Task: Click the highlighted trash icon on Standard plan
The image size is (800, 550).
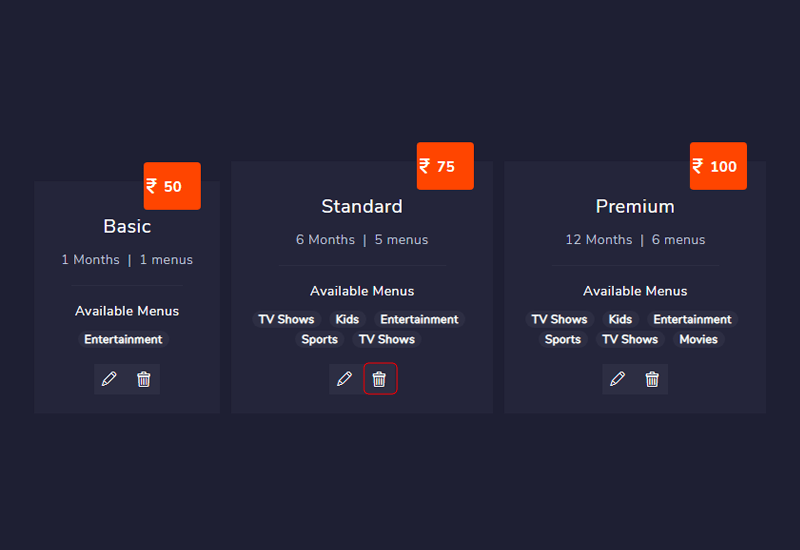Action: coord(379,379)
